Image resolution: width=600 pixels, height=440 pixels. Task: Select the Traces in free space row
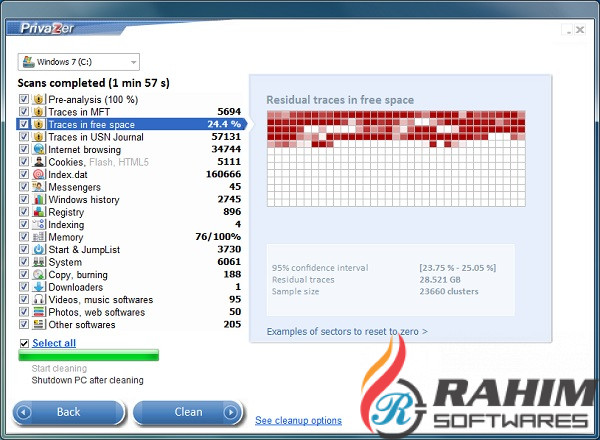click(130, 124)
